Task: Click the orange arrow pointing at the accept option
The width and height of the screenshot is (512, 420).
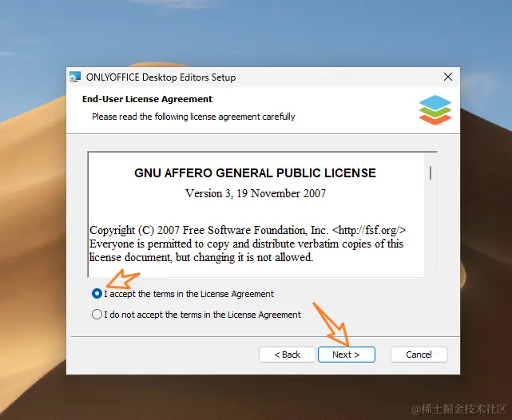Action: (123, 279)
